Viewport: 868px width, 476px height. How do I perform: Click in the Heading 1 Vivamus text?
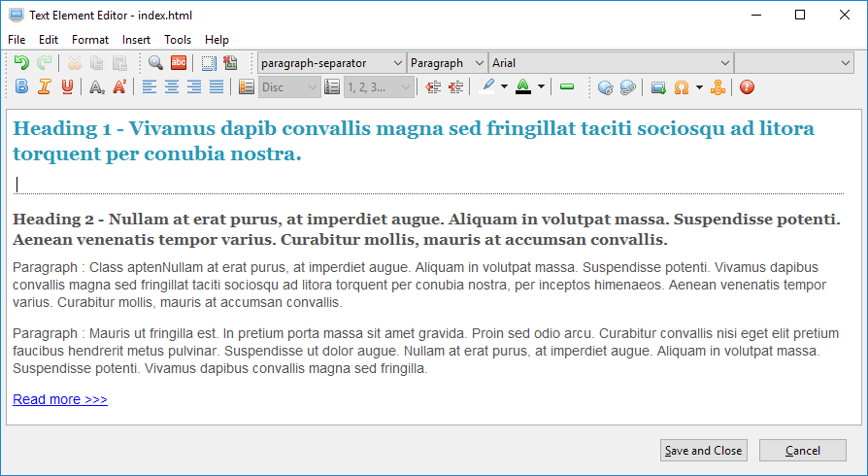coord(414,141)
